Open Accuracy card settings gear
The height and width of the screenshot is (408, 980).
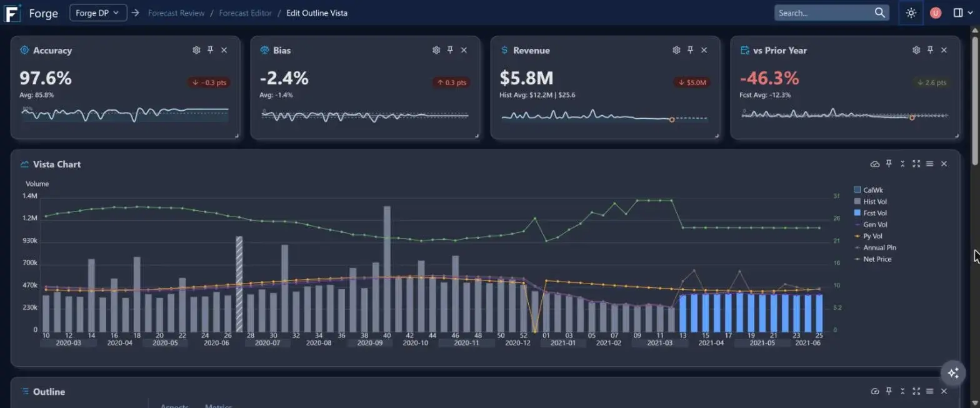(x=196, y=50)
